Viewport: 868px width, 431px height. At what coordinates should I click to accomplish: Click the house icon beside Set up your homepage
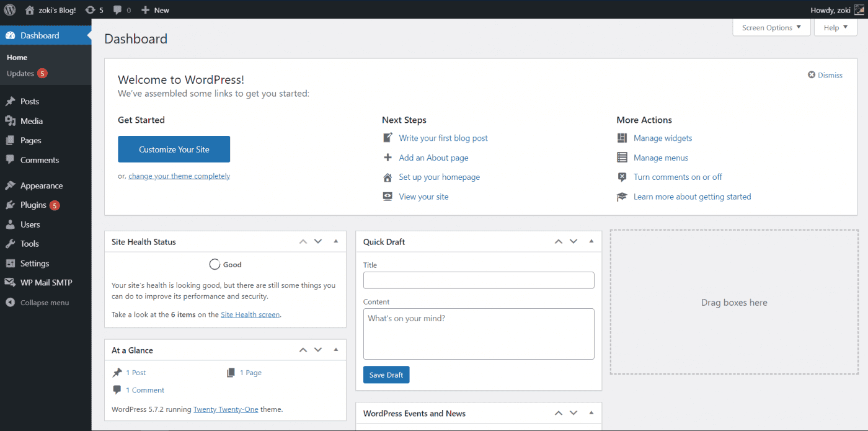click(x=387, y=177)
